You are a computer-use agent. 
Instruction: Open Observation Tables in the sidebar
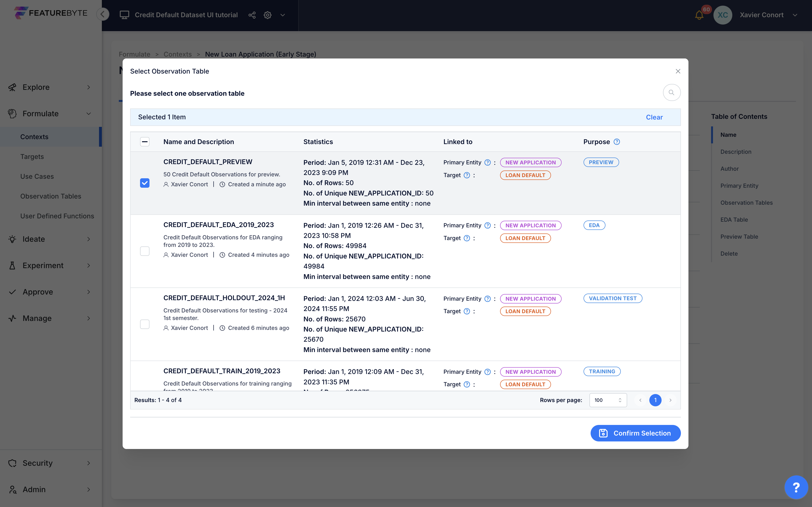(x=50, y=196)
